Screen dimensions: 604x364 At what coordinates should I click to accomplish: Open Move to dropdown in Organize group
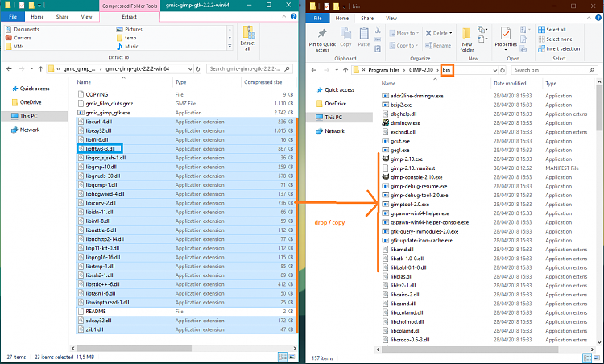pyautogui.click(x=404, y=33)
